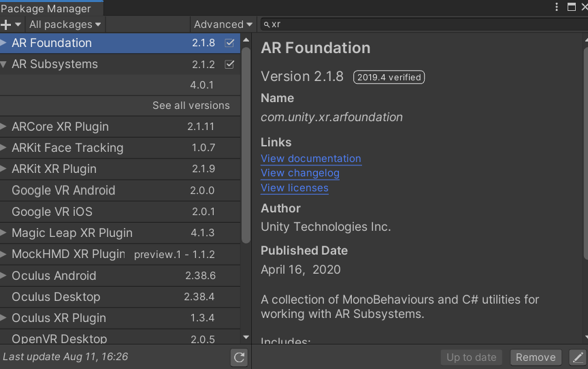Expand the ARKit Face Tracking row
588x369 pixels.
[x=3, y=148]
